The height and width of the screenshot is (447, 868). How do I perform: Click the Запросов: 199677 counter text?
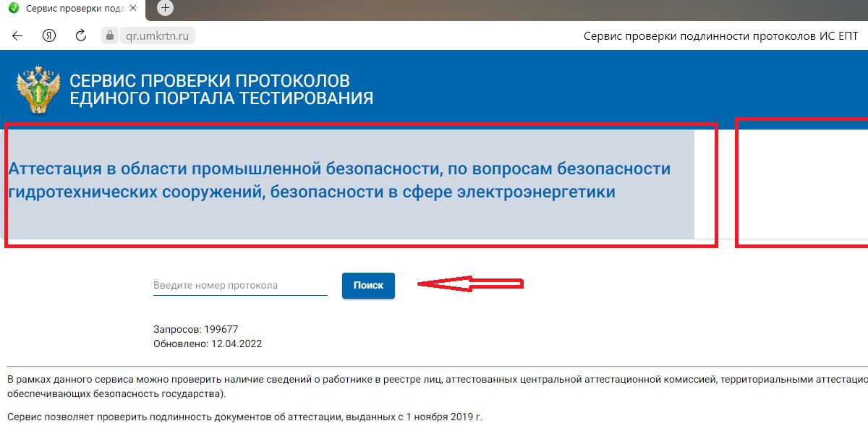195,329
